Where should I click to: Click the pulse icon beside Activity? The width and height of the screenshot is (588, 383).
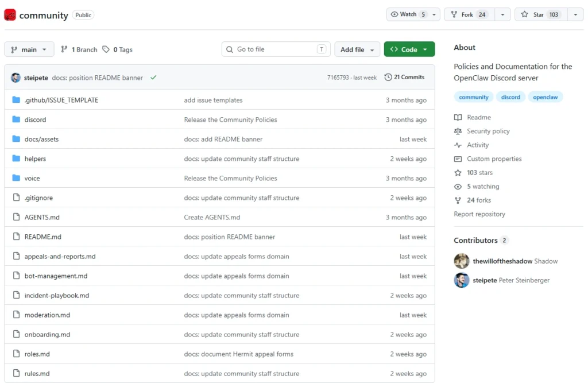tap(458, 145)
